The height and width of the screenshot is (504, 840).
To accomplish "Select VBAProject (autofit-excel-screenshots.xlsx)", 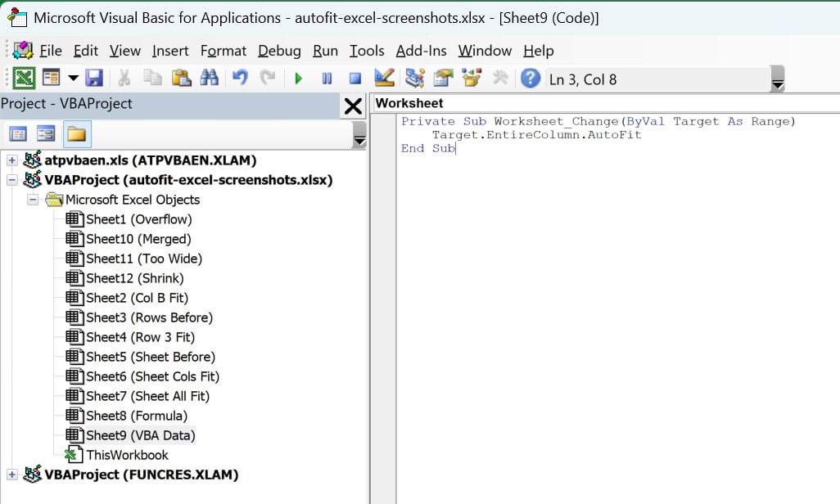I will tap(188, 180).
